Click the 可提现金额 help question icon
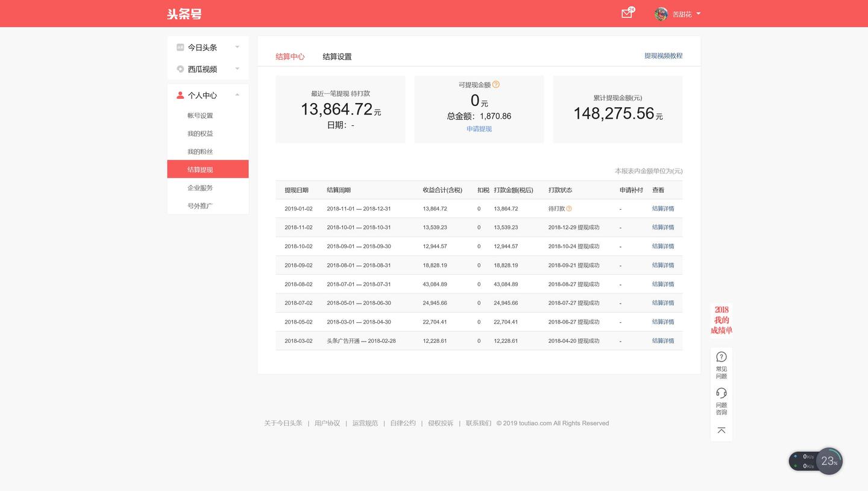868x491 pixels. [x=496, y=84]
